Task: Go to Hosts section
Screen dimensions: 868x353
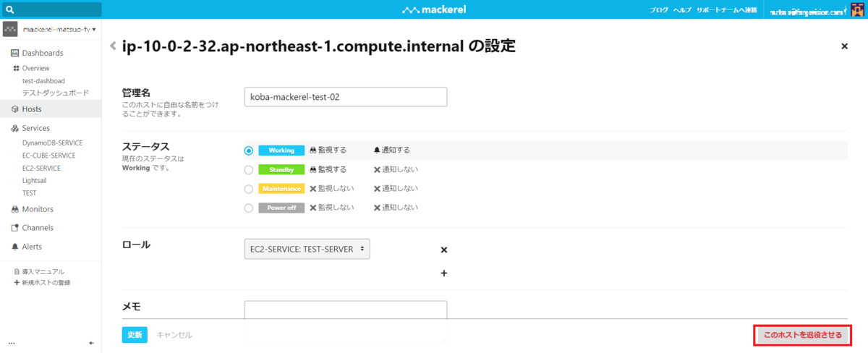Action: [x=51, y=109]
